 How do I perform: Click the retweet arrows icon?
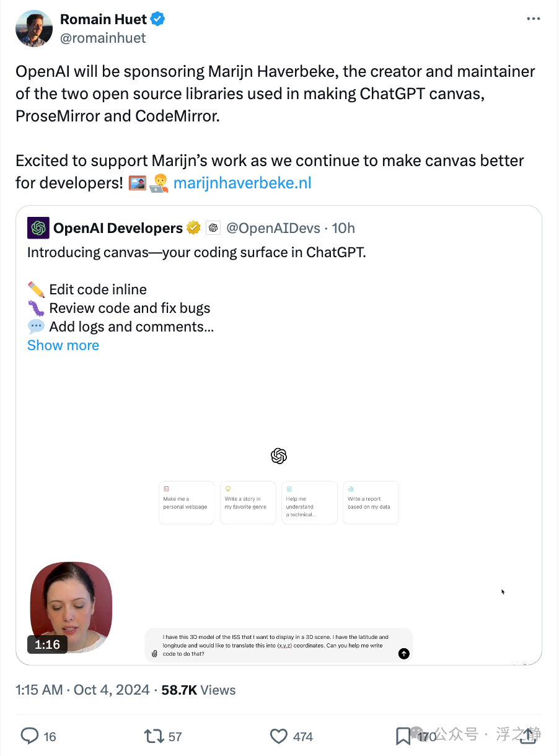pyautogui.click(x=153, y=736)
